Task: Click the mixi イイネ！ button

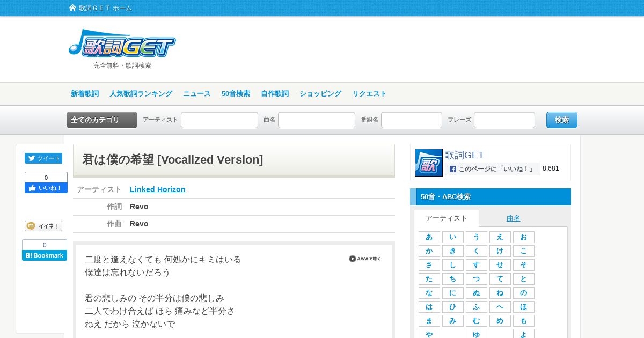Action: [x=43, y=226]
